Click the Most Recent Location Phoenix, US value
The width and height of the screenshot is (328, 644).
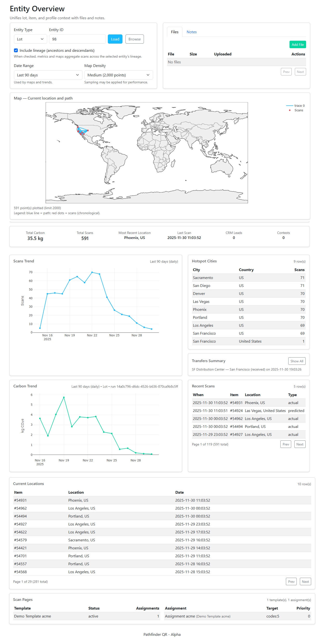pyautogui.click(x=135, y=238)
